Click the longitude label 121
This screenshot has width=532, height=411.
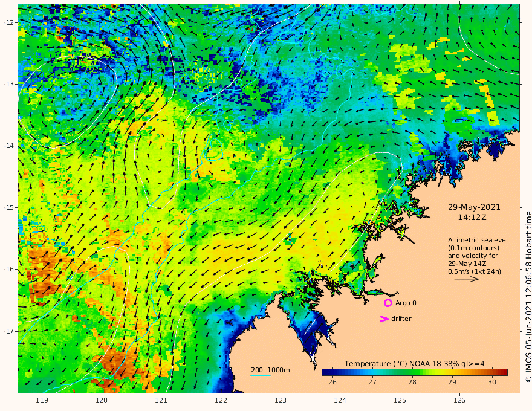click(x=161, y=401)
